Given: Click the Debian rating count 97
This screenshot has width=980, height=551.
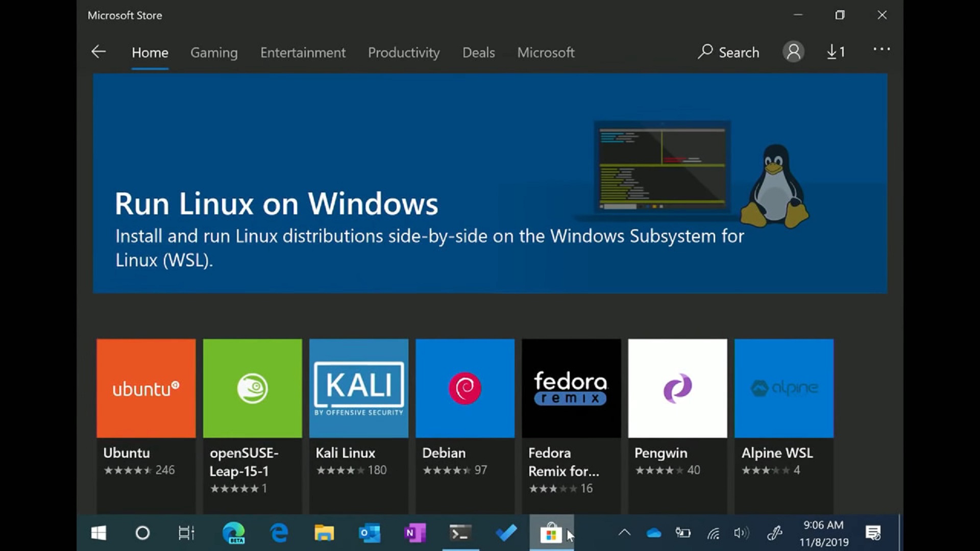Looking at the screenshot, I should pyautogui.click(x=480, y=470).
